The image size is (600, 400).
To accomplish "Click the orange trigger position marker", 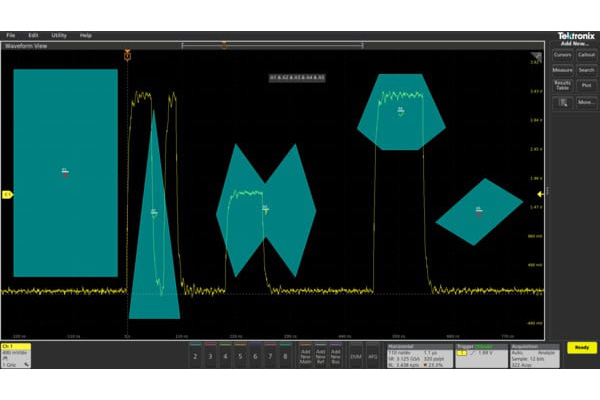I will click(128, 56).
